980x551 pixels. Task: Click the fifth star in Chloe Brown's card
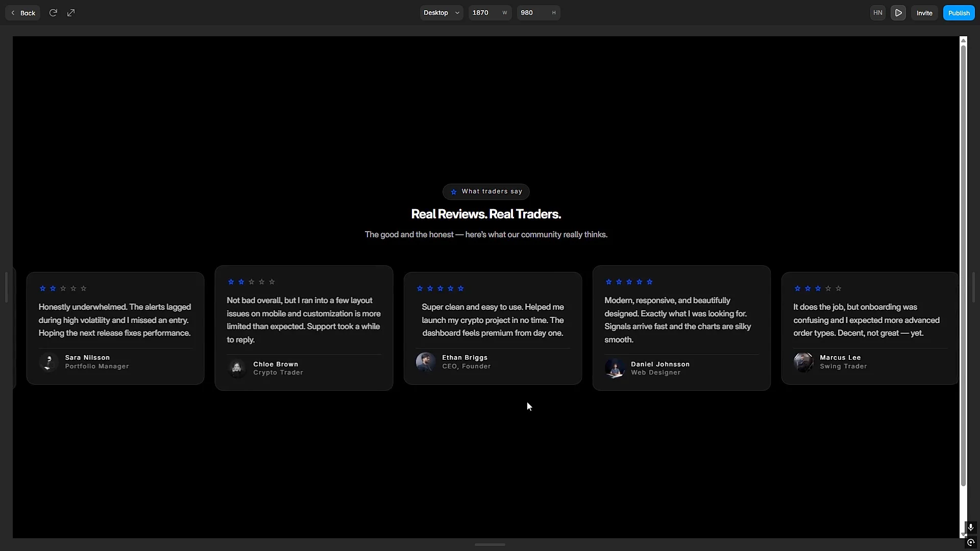[272, 282]
